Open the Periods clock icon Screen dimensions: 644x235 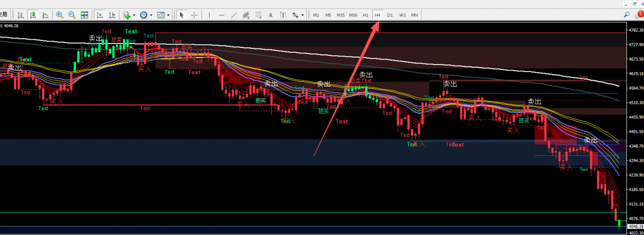(144, 15)
